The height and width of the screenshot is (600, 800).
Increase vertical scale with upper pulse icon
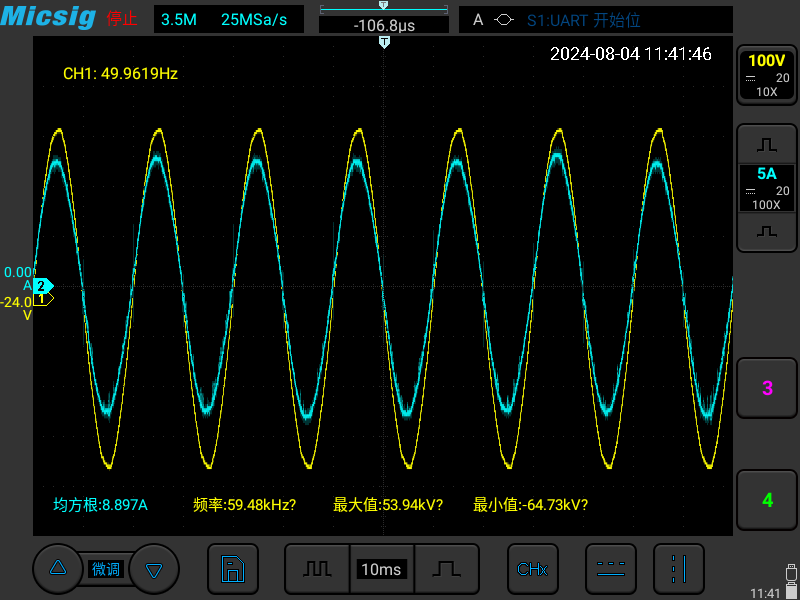click(767, 145)
